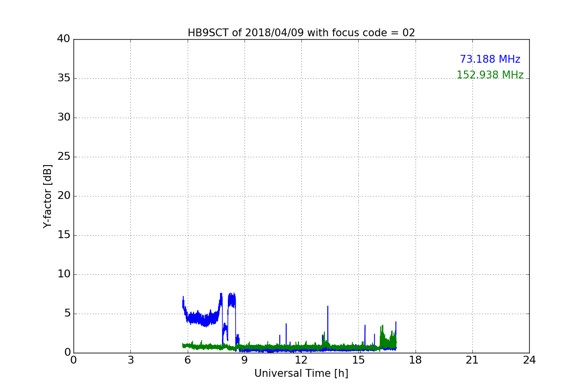Click the tallest blue spike after 13 h
Viewport: 588px width, 392px height.
(x=328, y=326)
